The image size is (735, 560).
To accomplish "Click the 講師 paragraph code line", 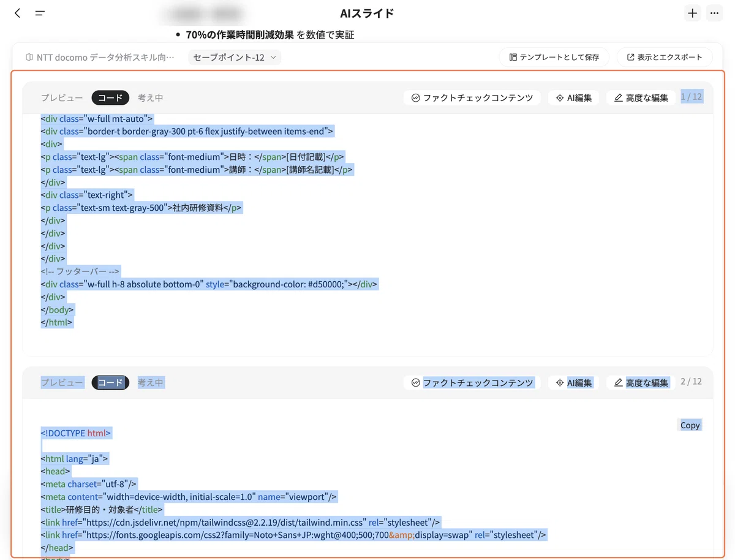I will (x=197, y=170).
